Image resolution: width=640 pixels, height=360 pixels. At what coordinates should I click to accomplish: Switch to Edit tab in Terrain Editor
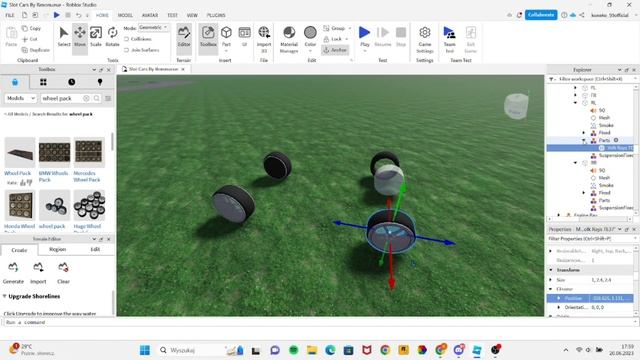(x=95, y=249)
